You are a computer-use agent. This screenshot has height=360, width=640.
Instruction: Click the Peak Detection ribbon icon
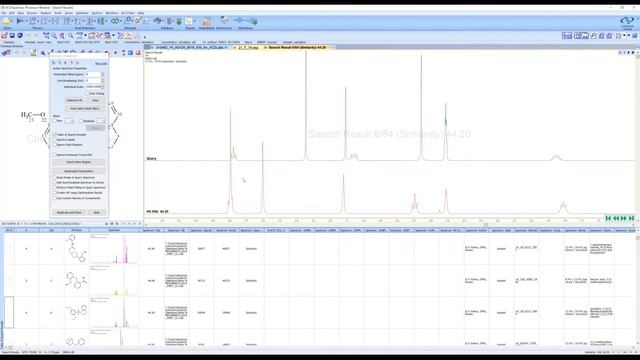pyautogui.click(x=67, y=21)
